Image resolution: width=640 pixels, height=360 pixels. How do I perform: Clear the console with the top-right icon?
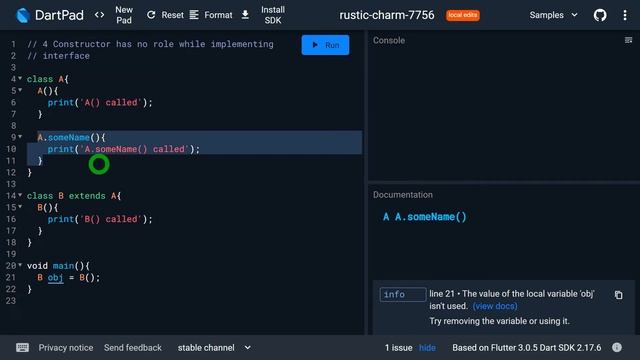point(628,40)
